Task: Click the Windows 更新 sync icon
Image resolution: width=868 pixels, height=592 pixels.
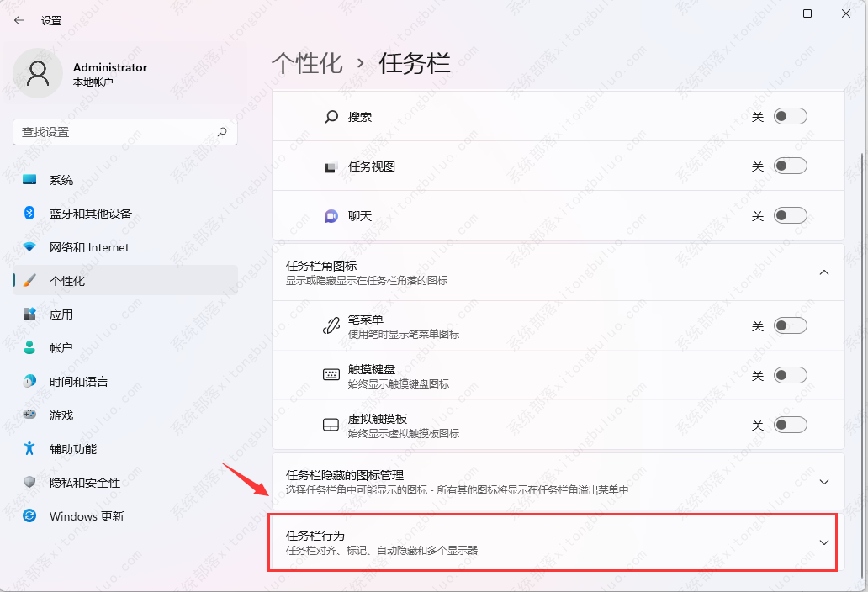Action: (30, 516)
